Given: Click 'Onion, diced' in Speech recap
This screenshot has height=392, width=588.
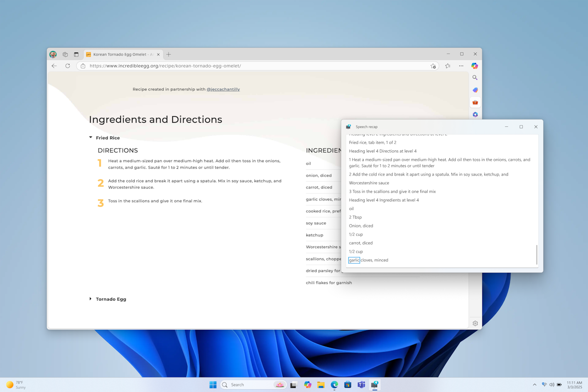Looking at the screenshot, I should click(361, 226).
